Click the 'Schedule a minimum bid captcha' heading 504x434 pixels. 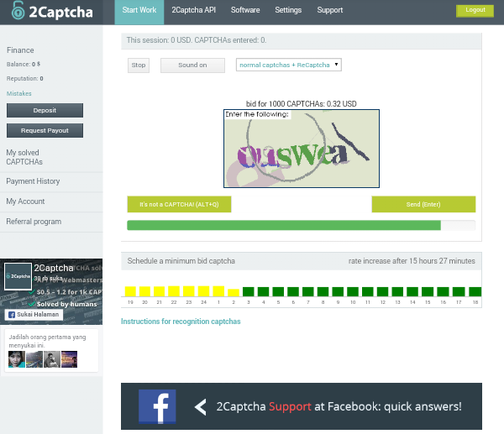(x=181, y=261)
